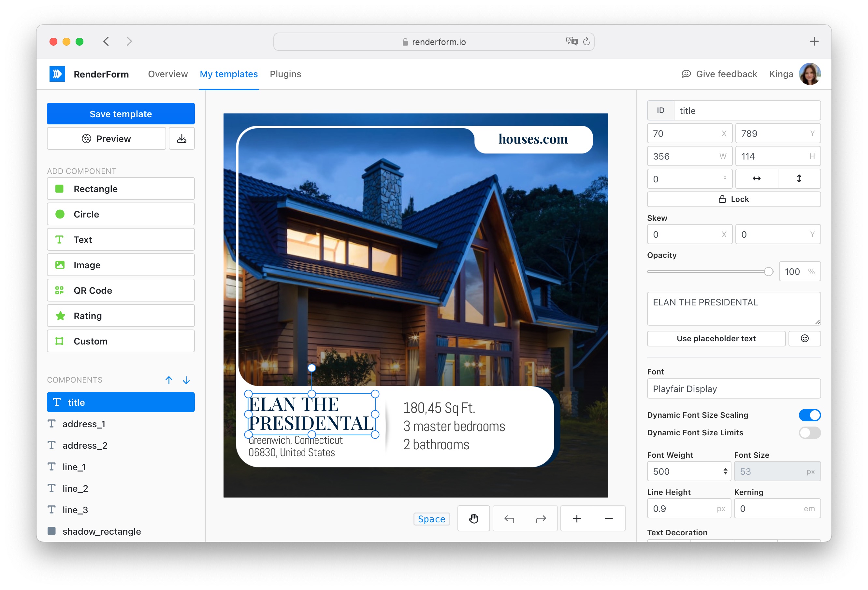Add a QR Code component
This screenshot has height=590, width=868.
[121, 290]
